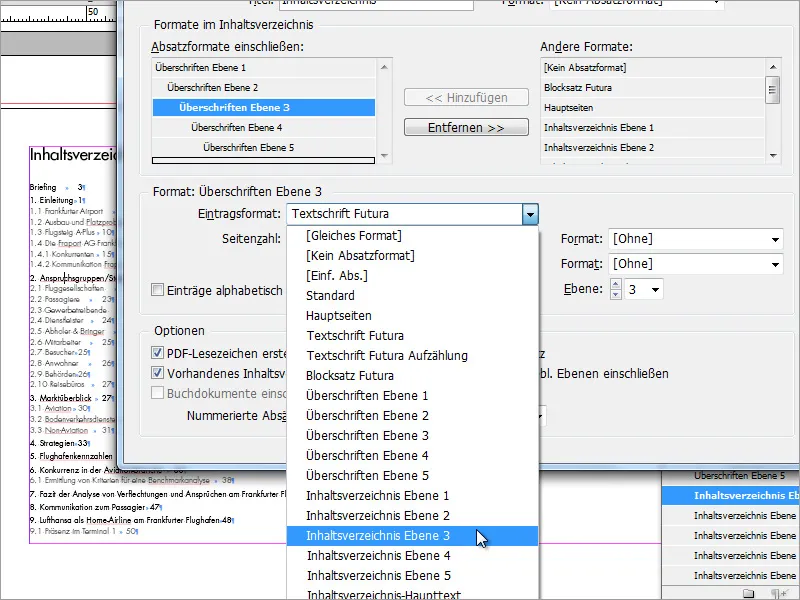Click '3. Marktüberblick' entry in document
Image resolution: width=800 pixels, height=600 pixels.
pos(61,398)
